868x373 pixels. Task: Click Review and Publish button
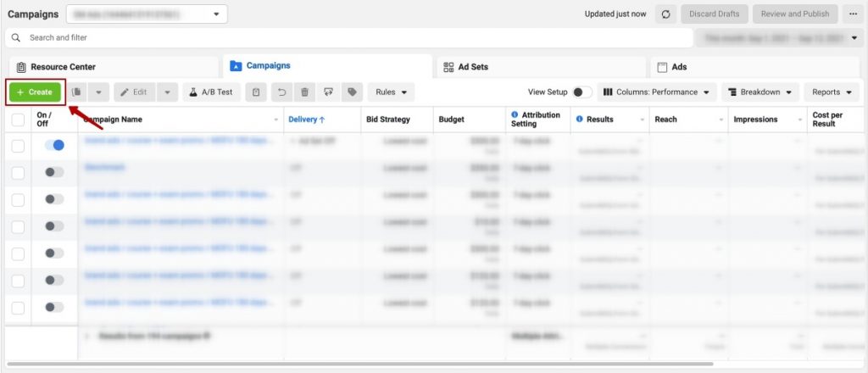[795, 14]
